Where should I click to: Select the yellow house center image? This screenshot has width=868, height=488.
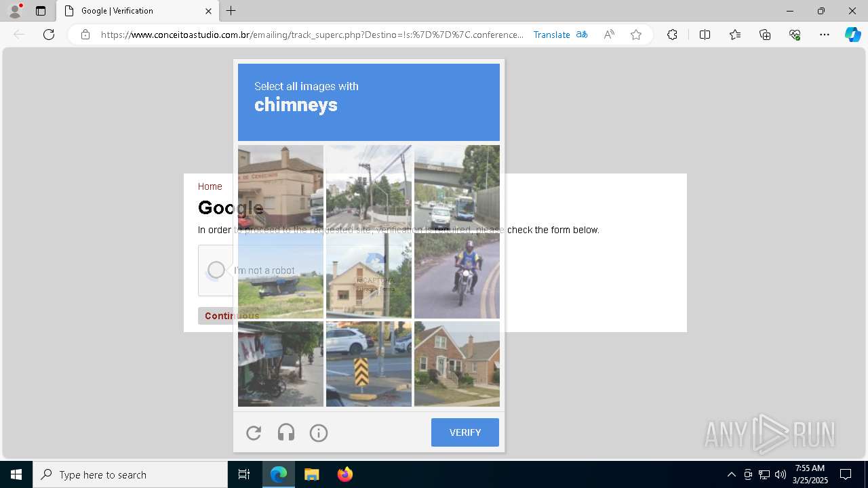click(369, 276)
